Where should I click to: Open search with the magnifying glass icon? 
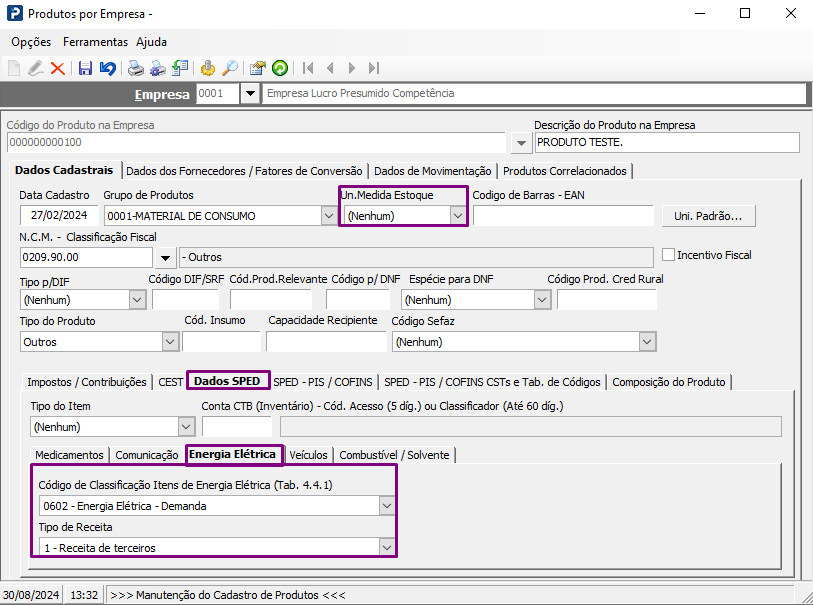[230, 68]
